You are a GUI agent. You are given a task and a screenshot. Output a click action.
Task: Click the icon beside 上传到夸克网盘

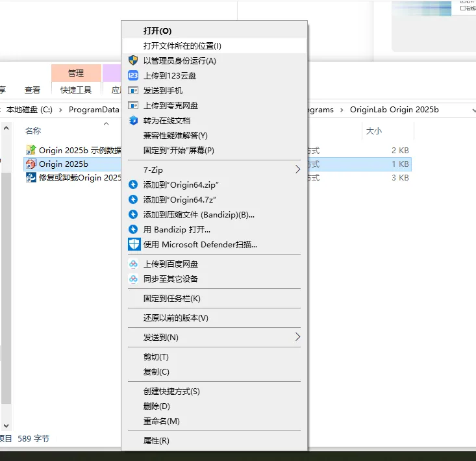click(133, 105)
